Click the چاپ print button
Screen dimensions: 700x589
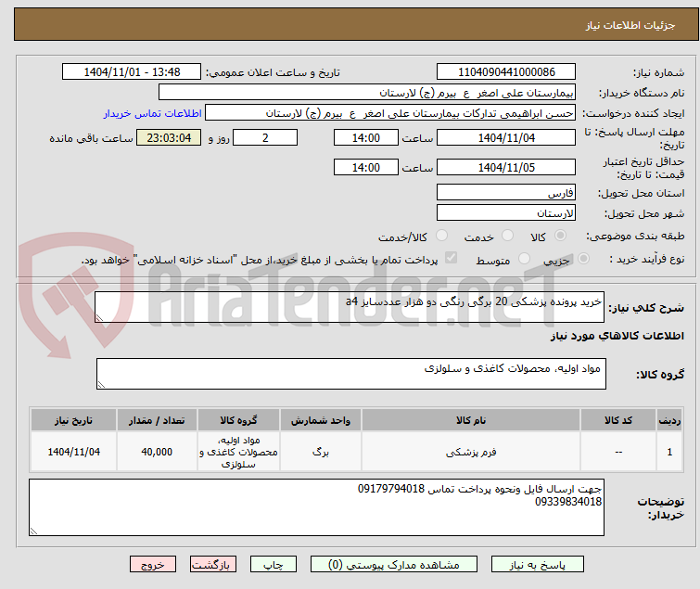tap(273, 564)
